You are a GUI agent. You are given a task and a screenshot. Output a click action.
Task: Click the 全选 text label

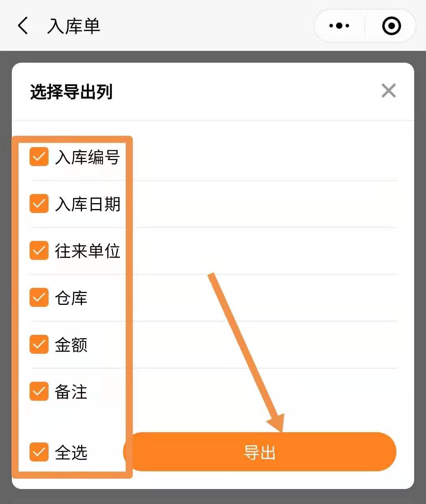coord(71,452)
